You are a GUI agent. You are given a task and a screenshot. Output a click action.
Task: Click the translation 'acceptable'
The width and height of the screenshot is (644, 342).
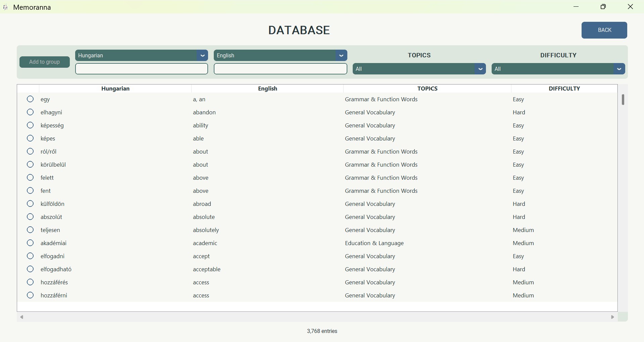pyautogui.click(x=206, y=270)
